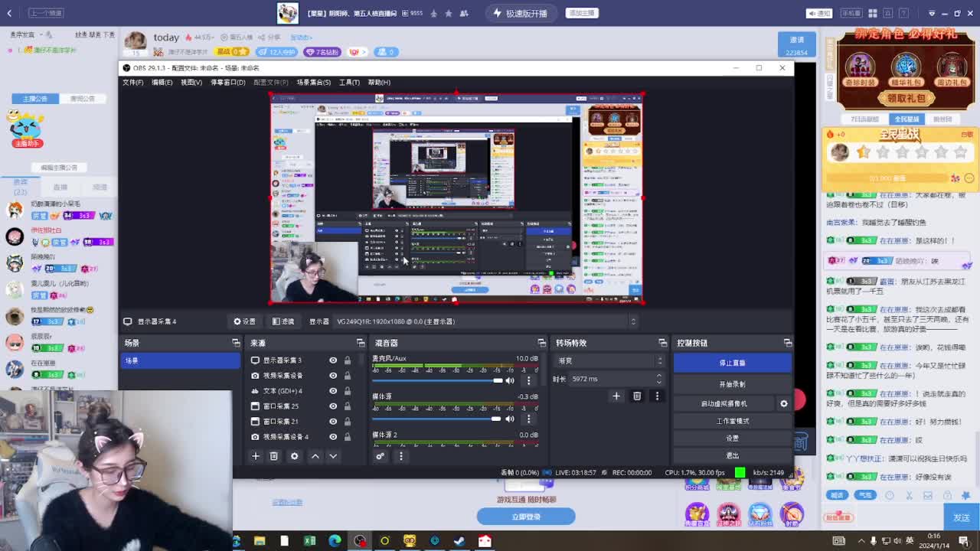
Task: Open OBS icon on the taskbar
Action: [360, 541]
